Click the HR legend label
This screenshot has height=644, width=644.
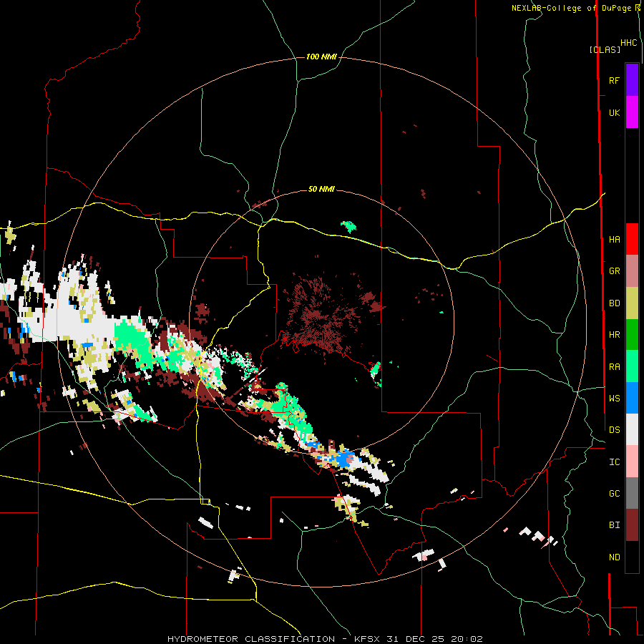pyautogui.click(x=614, y=335)
